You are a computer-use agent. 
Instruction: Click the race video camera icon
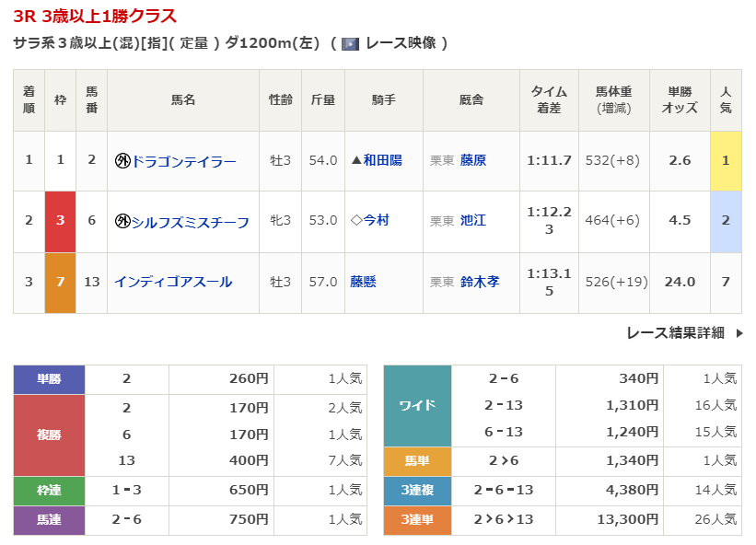click(x=350, y=43)
